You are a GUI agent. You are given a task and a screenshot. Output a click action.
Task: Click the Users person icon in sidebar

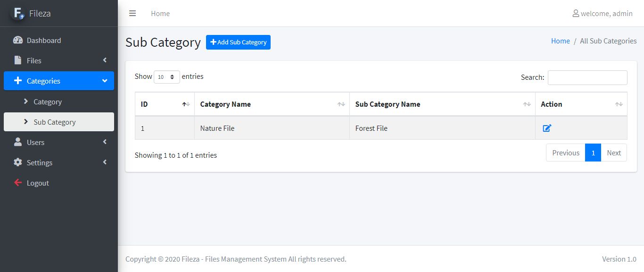[18, 142]
